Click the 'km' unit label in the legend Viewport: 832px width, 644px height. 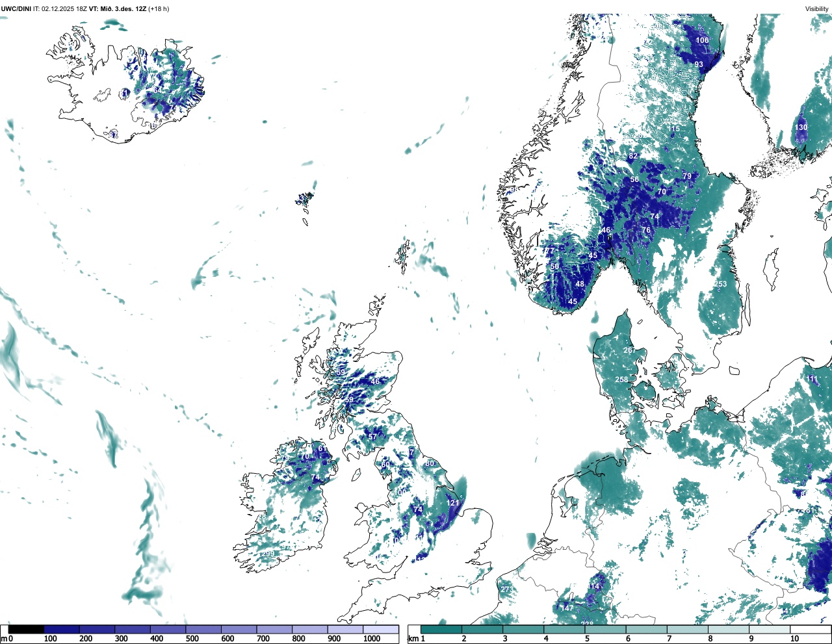[413, 639]
